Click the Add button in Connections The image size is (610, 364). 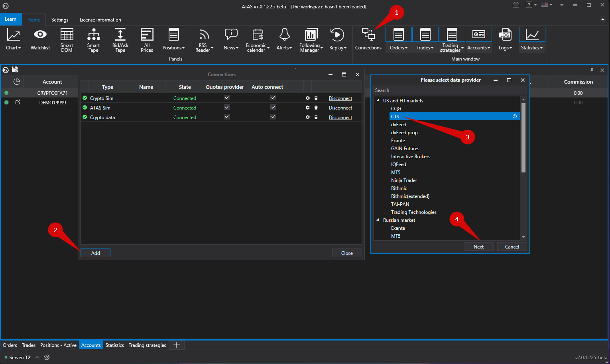tap(95, 253)
